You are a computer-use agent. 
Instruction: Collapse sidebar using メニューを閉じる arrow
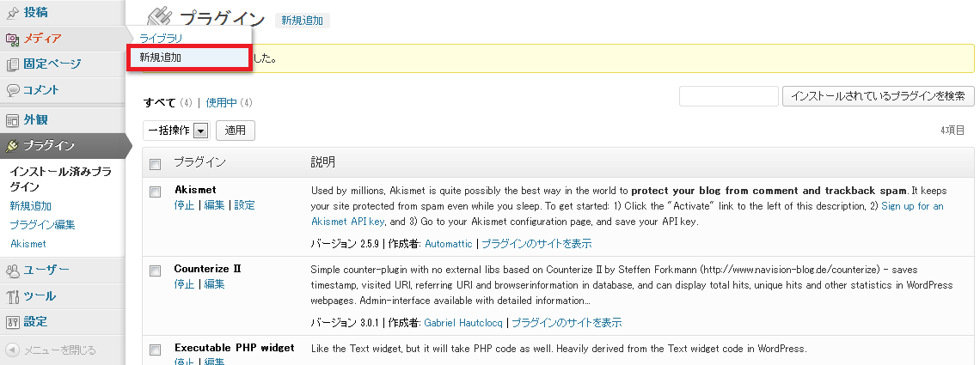point(12,350)
